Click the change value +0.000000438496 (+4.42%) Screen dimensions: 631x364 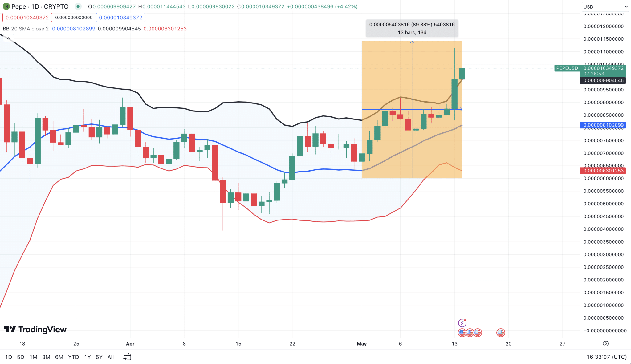pos(322,6)
